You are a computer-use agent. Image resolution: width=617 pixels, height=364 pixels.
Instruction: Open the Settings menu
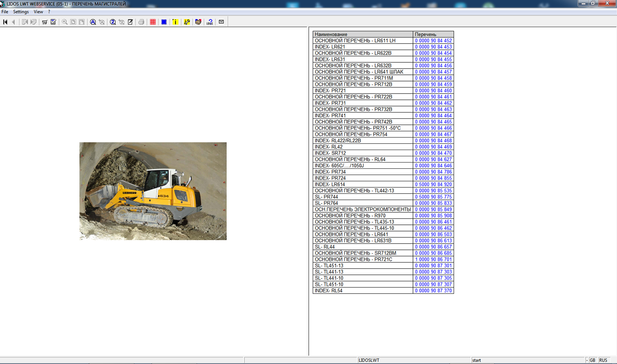pos(21,12)
